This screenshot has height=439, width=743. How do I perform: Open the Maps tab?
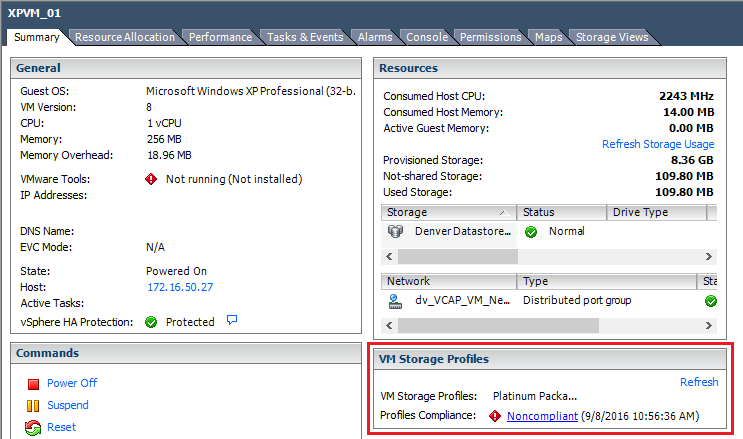click(x=549, y=37)
